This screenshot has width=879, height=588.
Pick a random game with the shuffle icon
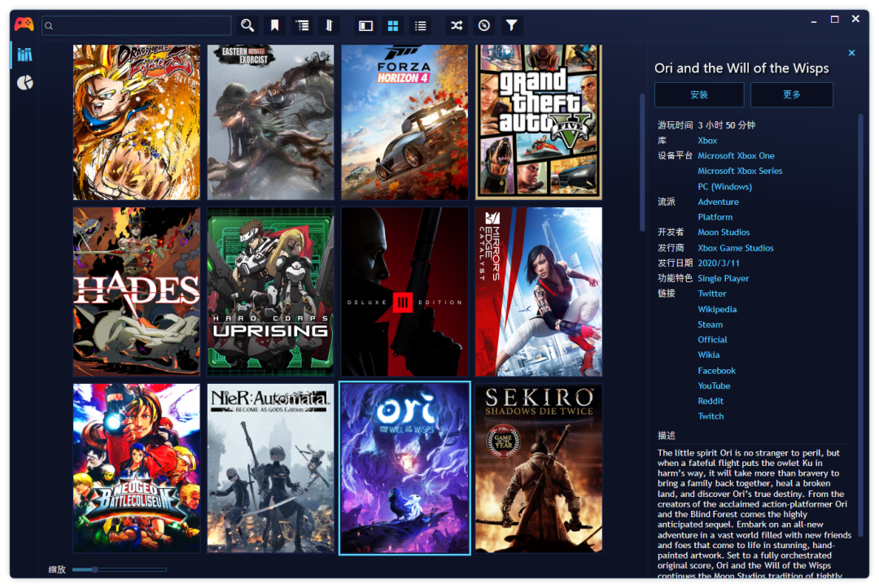click(457, 25)
